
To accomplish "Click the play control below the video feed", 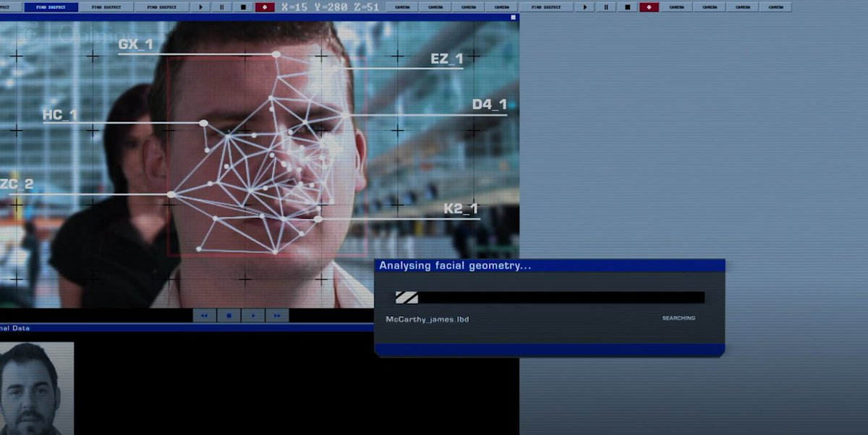I will (254, 315).
